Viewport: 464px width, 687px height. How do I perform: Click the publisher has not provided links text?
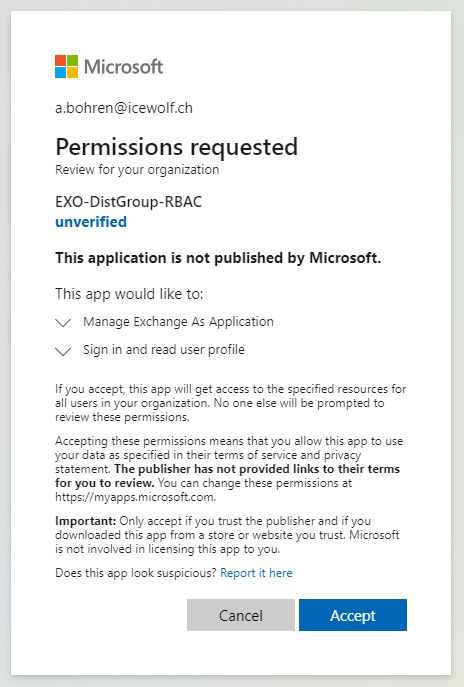coord(227,476)
